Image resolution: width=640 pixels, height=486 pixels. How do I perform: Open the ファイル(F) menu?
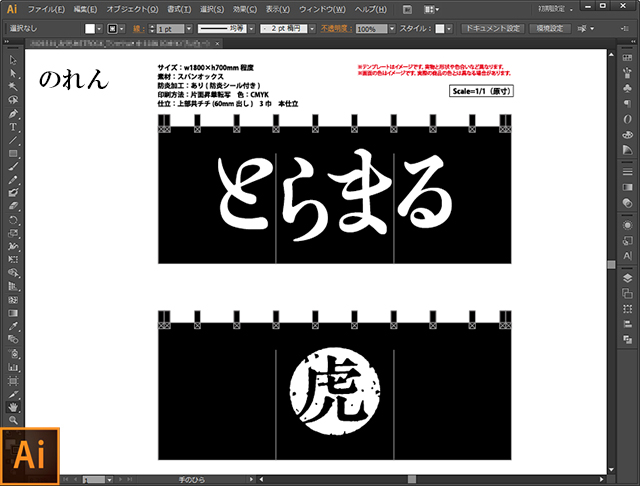(x=46, y=9)
